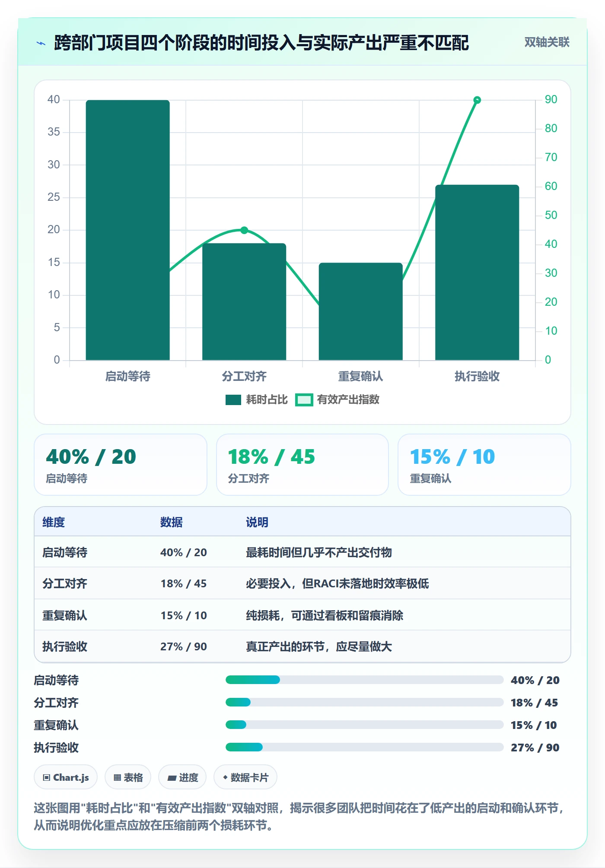
Task: Click the 有效产出指数 legend label
Action: [x=348, y=400]
